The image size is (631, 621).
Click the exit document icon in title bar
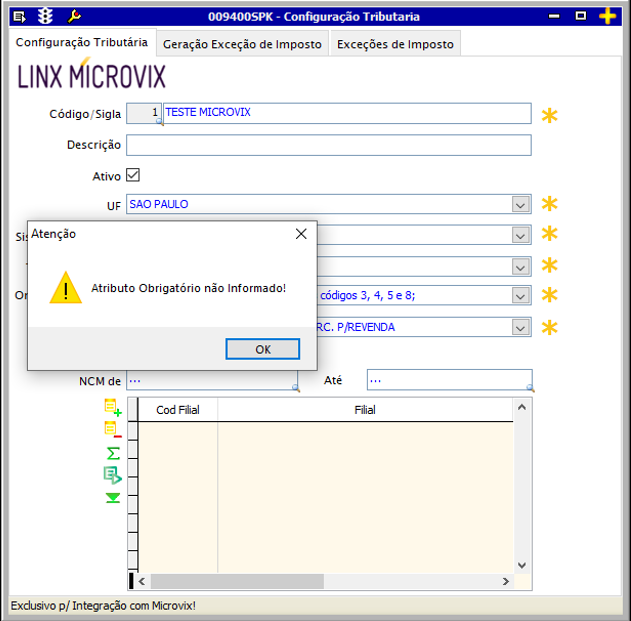tap(19, 17)
